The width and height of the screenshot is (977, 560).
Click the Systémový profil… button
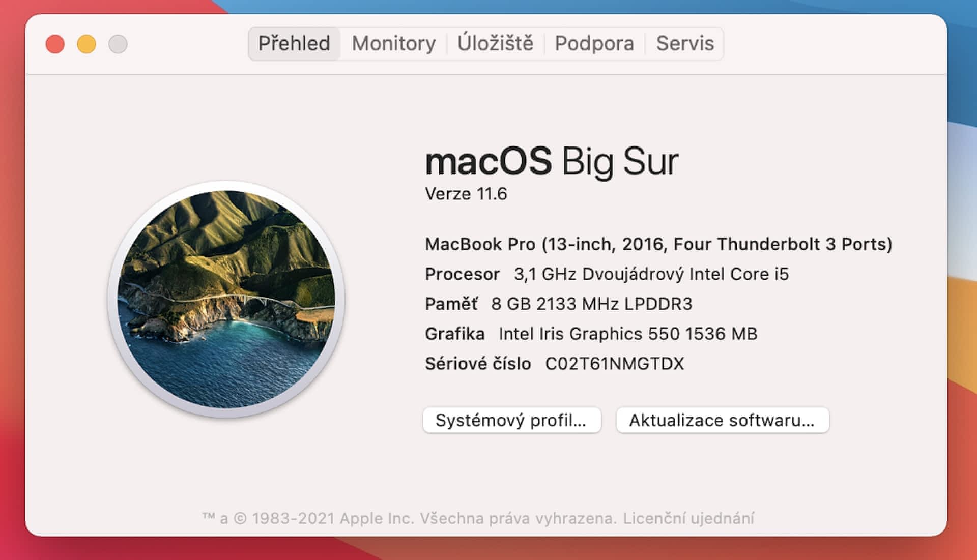tap(511, 420)
